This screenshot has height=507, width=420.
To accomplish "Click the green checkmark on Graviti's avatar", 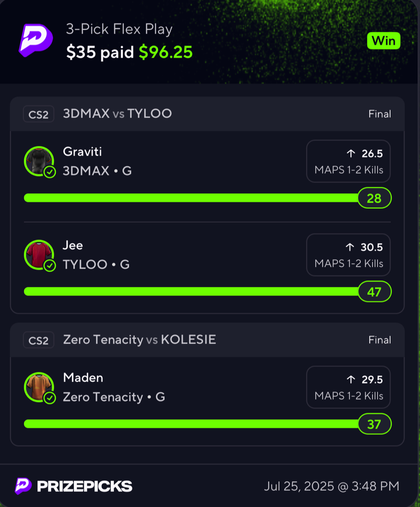I will 50,172.
